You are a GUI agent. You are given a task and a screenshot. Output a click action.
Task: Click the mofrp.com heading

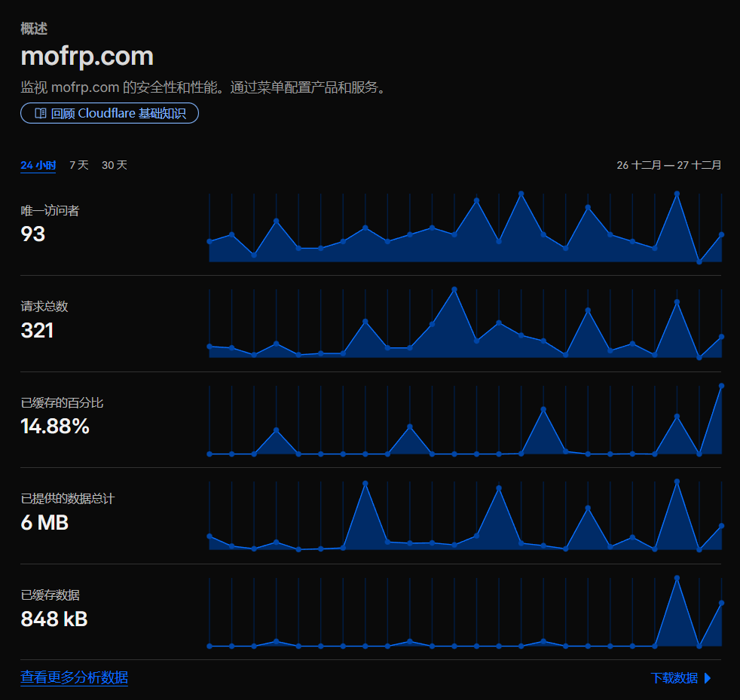coord(87,56)
